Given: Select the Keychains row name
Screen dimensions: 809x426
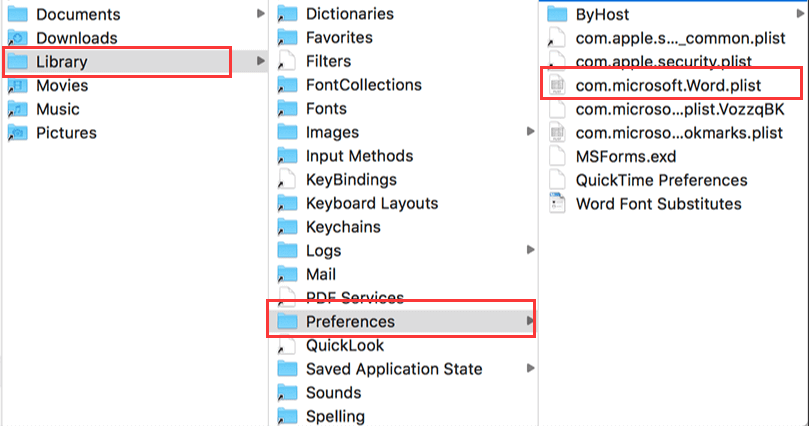Looking at the screenshot, I should pos(343,227).
